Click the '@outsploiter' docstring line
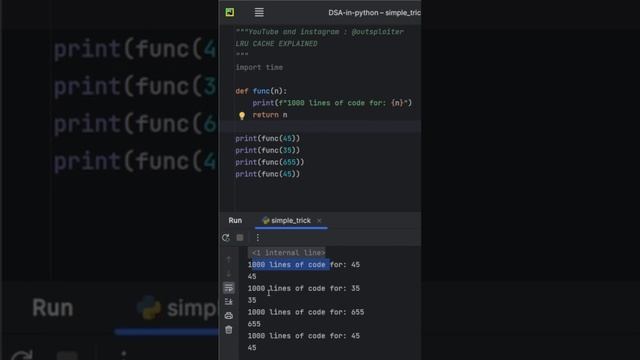Image resolution: width=640 pixels, height=360 pixels. coord(319,32)
